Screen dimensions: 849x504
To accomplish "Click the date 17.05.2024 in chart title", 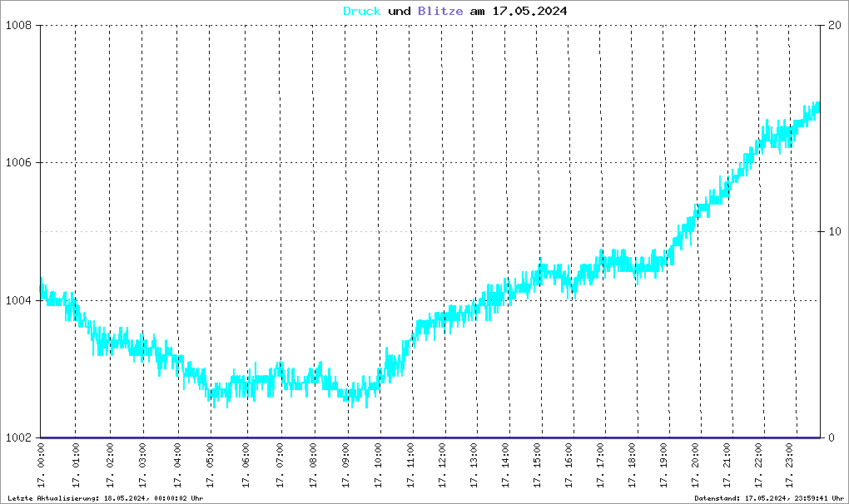I will point(529,11).
